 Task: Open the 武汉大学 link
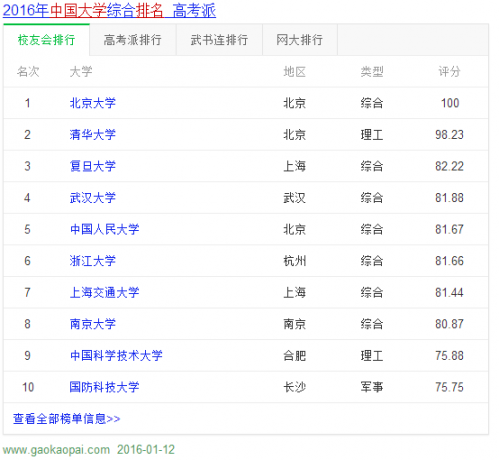tap(93, 198)
